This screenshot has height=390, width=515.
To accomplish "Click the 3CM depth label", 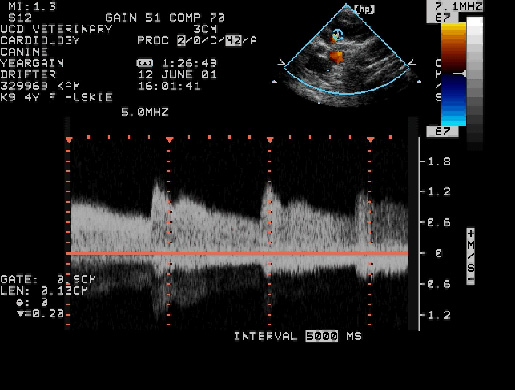I will [205, 29].
